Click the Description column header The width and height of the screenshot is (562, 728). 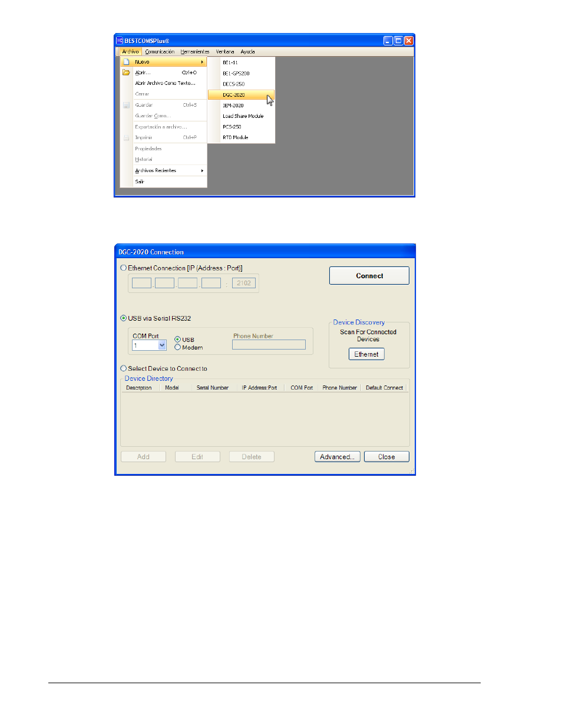point(139,388)
